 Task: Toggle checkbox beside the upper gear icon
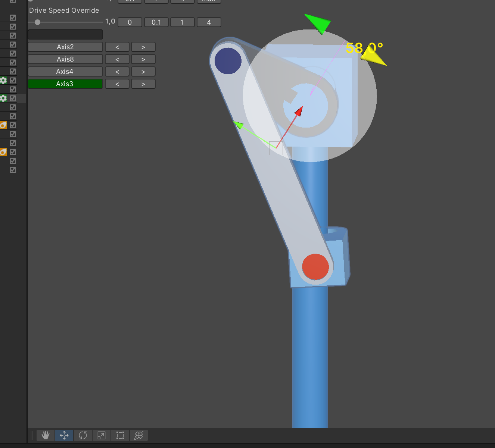point(13,80)
